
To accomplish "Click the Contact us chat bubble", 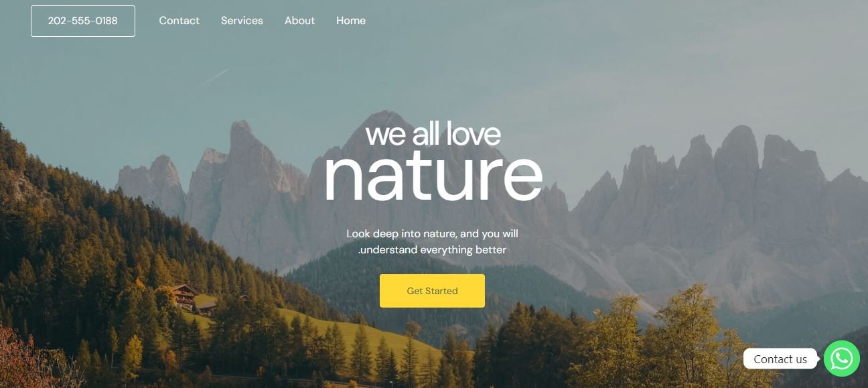I will 780,359.
